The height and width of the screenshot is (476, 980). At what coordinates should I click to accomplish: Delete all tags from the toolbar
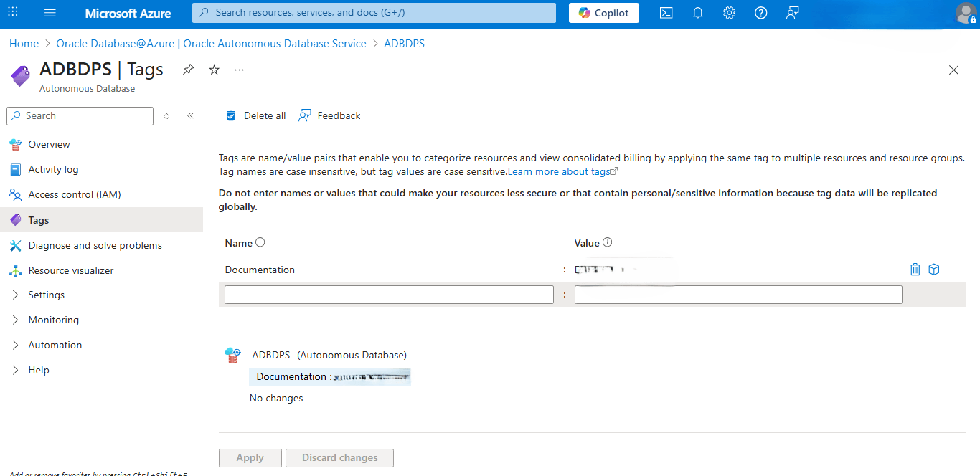click(x=255, y=115)
